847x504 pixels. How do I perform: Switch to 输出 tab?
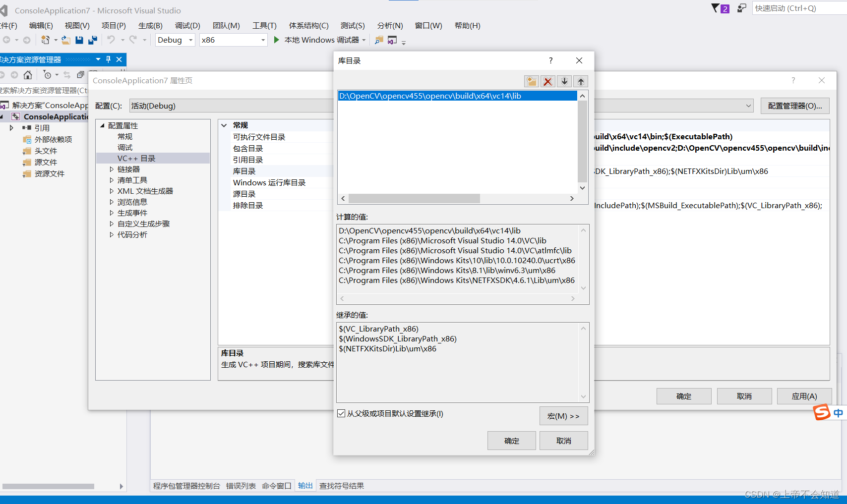305,486
